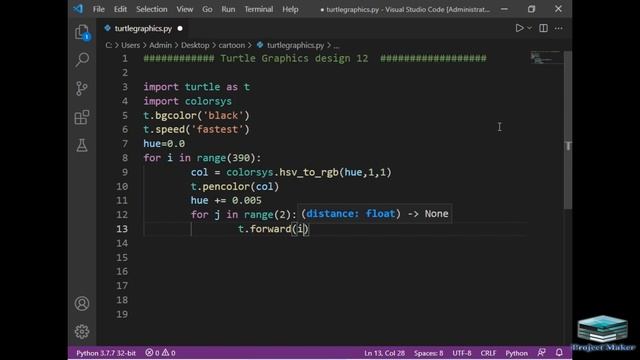
Task: Click the t.pencolor(col) line
Action: click(x=235, y=187)
